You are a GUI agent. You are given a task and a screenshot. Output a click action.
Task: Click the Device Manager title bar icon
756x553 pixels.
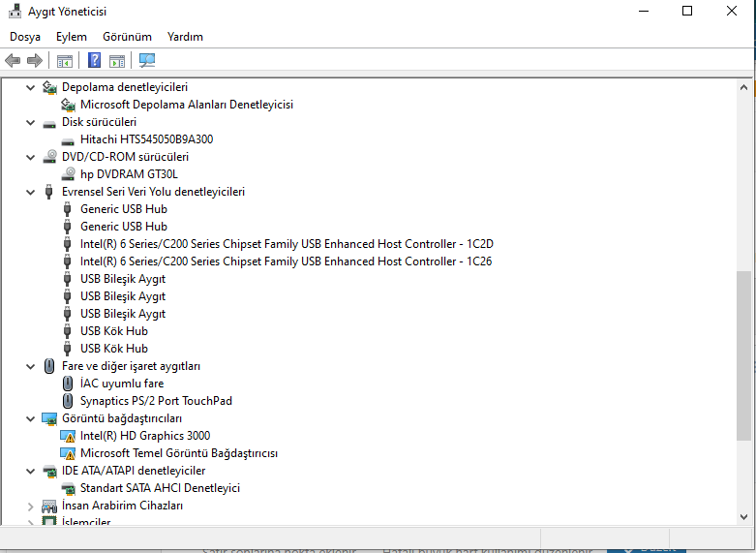click(x=15, y=11)
